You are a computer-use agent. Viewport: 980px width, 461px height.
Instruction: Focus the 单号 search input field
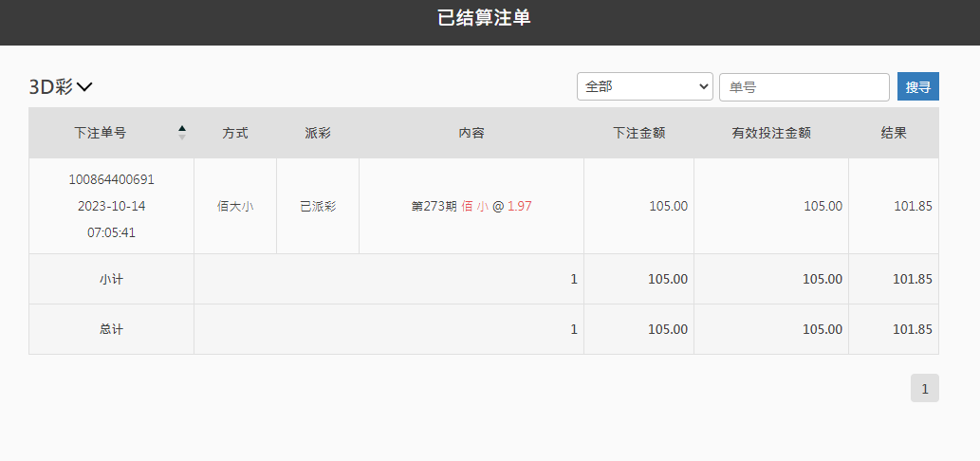click(804, 87)
